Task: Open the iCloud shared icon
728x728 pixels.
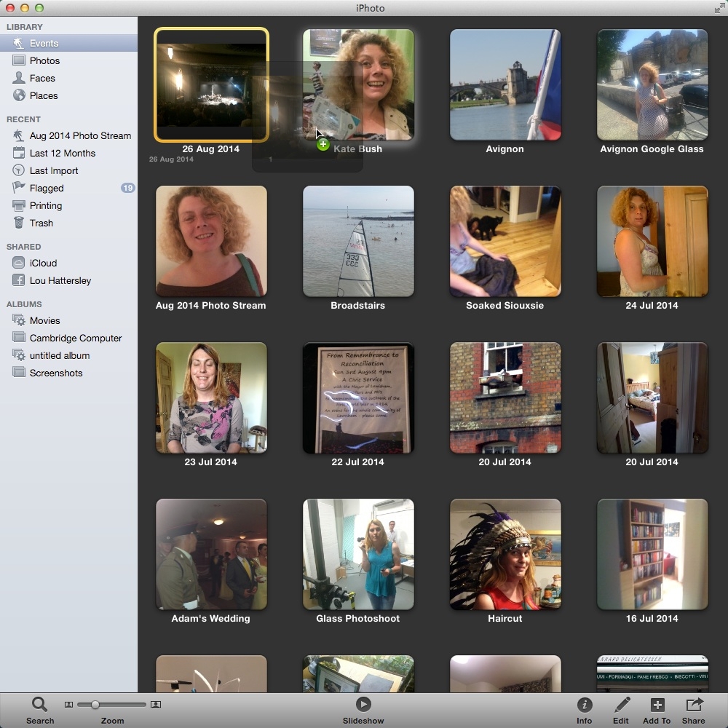Action: pos(19,263)
